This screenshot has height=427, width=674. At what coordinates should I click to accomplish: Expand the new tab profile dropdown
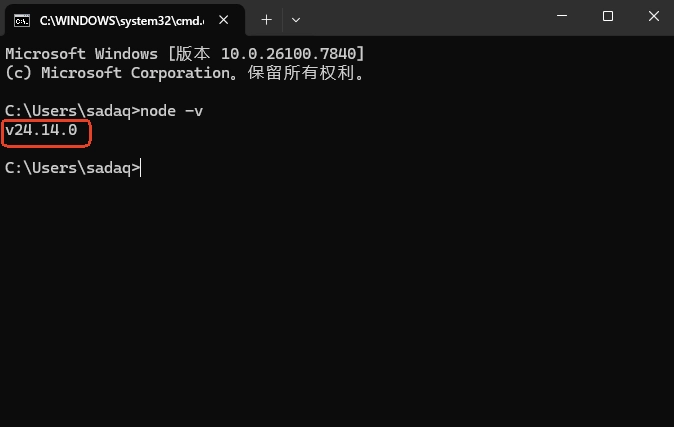[x=296, y=19]
